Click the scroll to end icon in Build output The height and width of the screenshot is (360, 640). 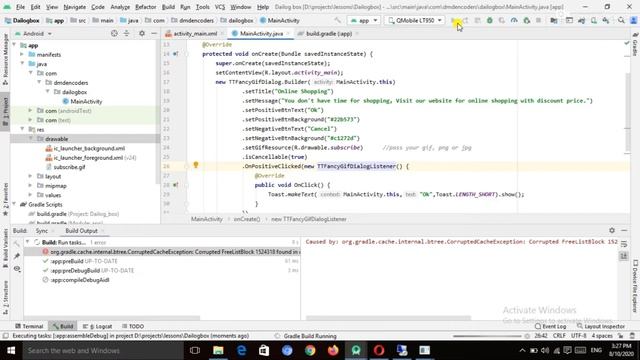click(x=624, y=256)
